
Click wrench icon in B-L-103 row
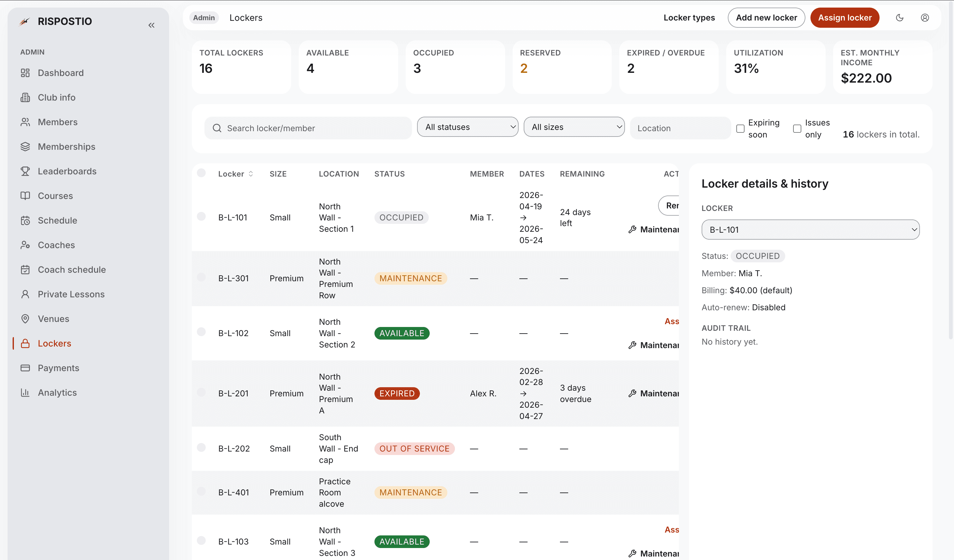click(632, 554)
